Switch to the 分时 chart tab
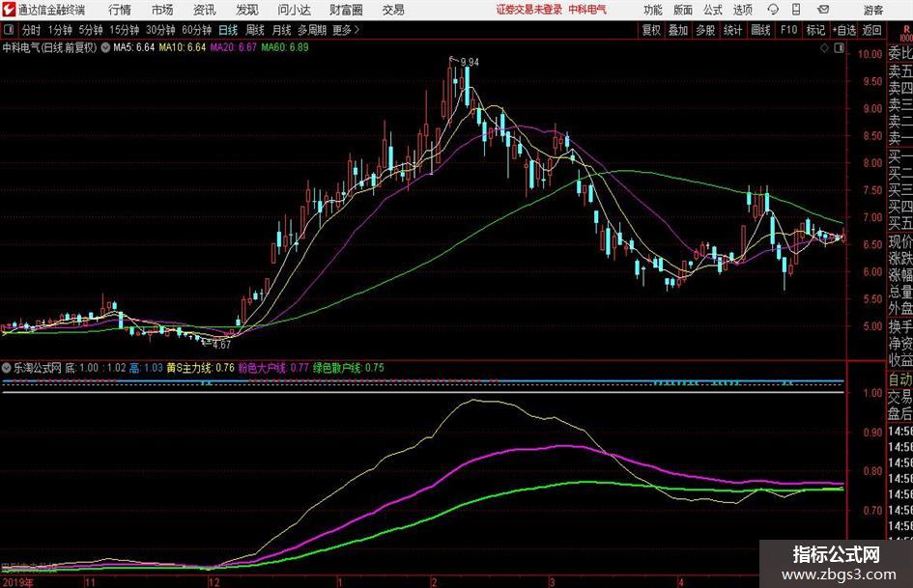Viewport: 913px width, 588px height. point(32,30)
